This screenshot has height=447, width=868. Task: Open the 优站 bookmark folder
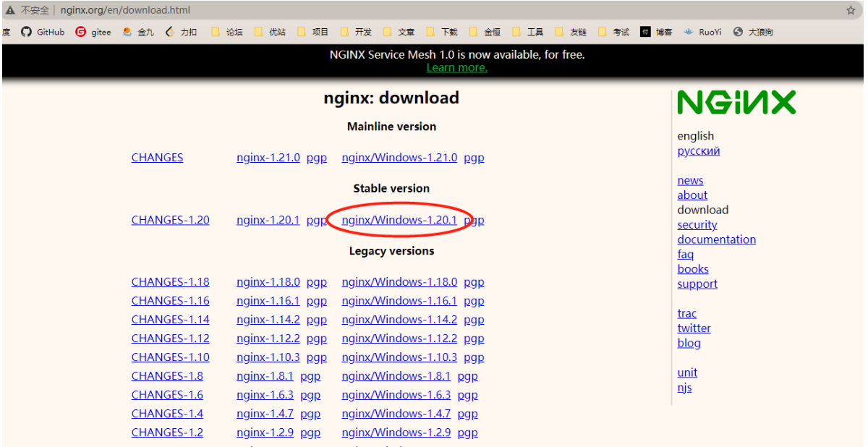[x=270, y=32]
